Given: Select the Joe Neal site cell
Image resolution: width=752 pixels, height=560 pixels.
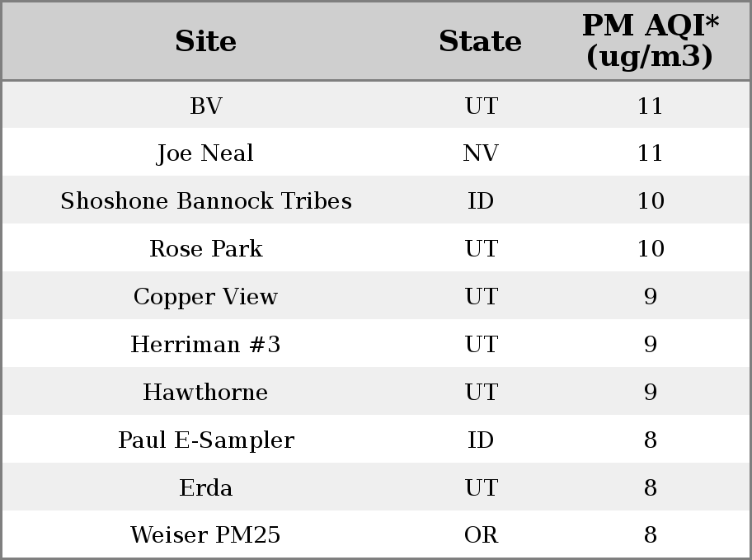Looking at the screenshot, I should (x=206, y=153).
